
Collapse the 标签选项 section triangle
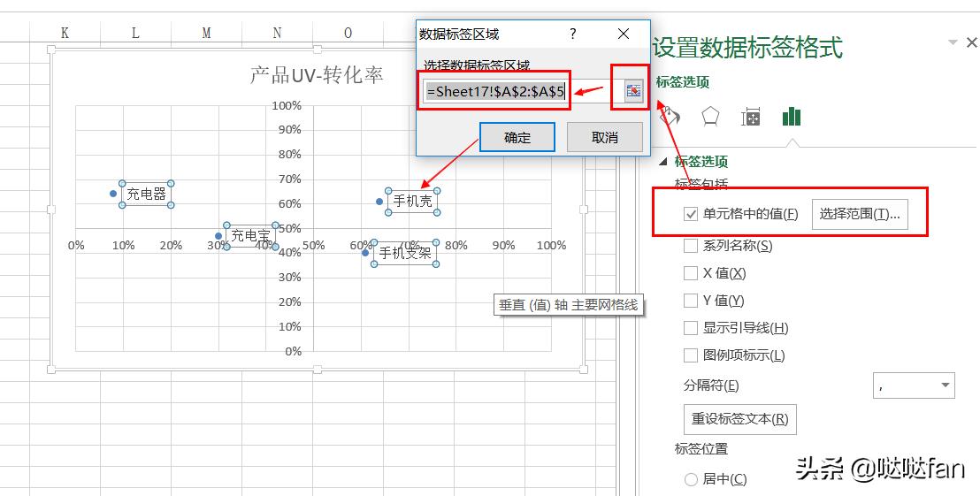pos(664,162)
